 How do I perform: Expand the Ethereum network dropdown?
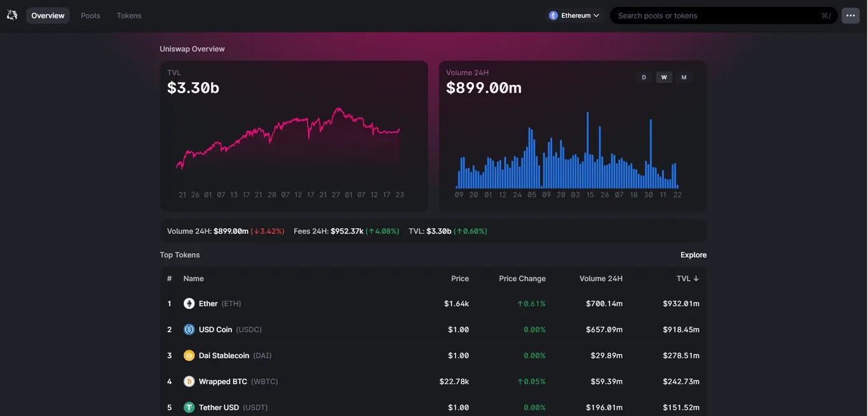574,15
